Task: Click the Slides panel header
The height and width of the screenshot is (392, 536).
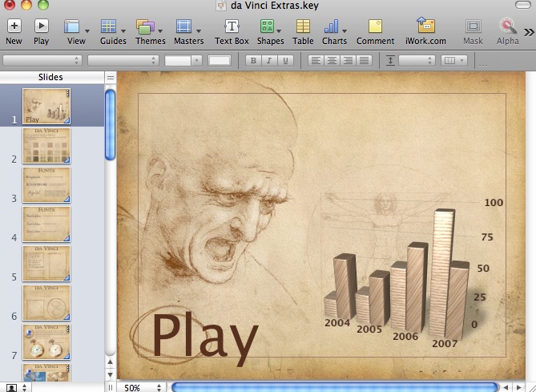Action: point(50,77)
